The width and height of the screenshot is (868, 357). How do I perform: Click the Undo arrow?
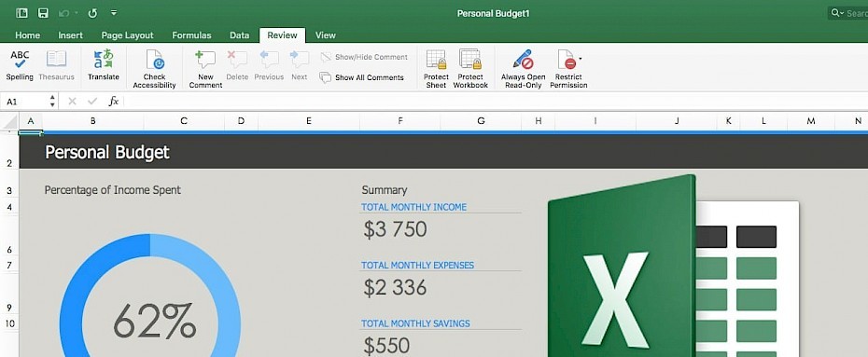(x=63, y=13)
